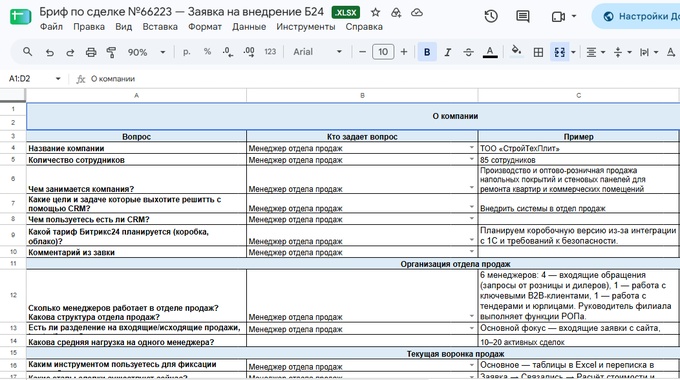Open the 123 number format menu

tap(270, 52)
